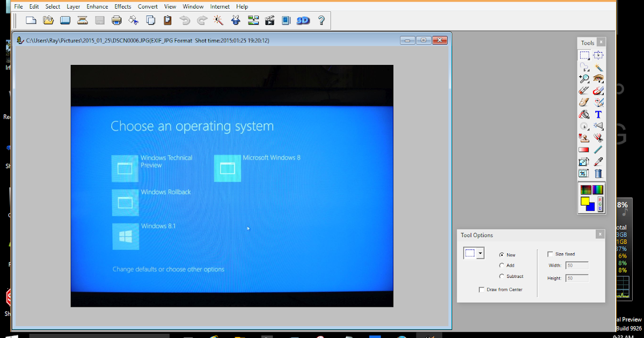
Task: Select the rubber stamp clone tool
Action: pos(584,138)
